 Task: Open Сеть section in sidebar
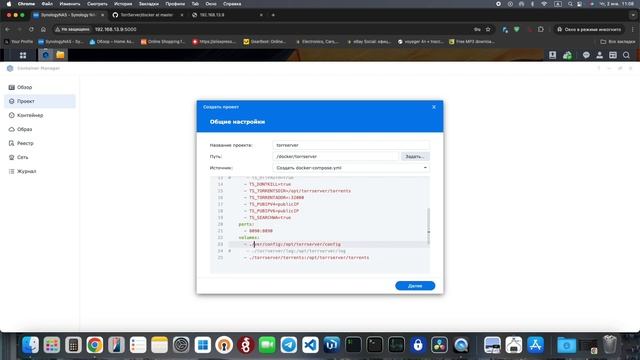(x=40, y=157)
